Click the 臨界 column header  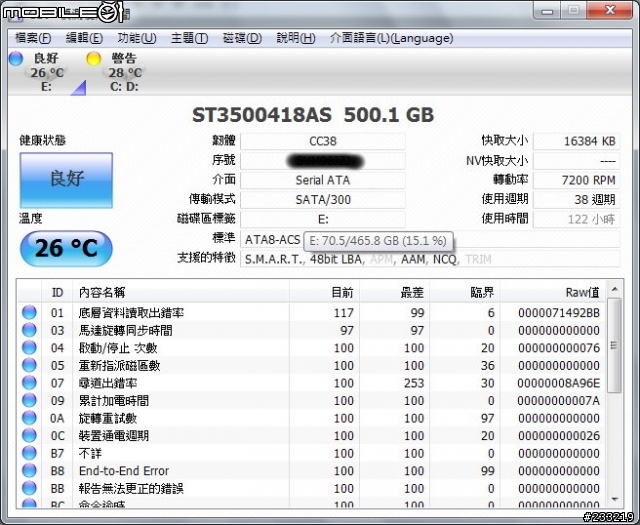tap(465, 292)
